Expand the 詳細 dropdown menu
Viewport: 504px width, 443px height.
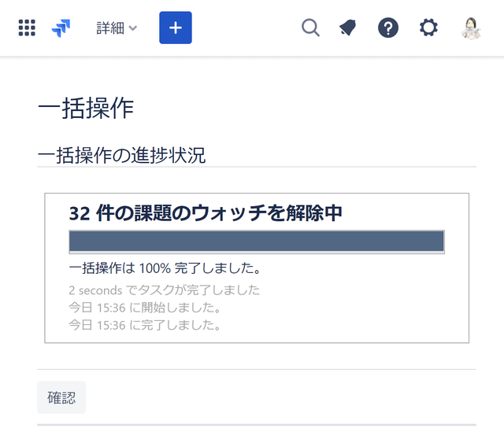117,28
